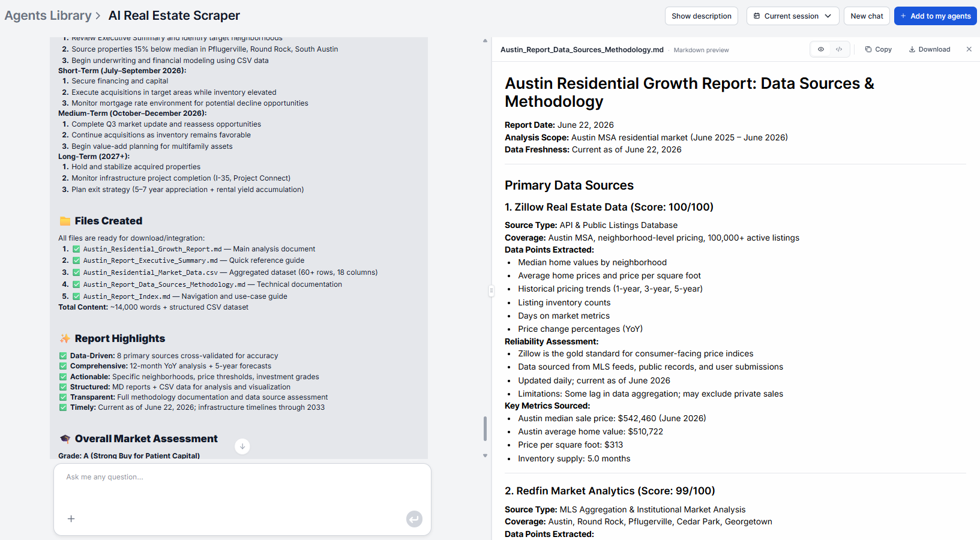Close the file preview panel

pyautogui.click(x=969, y=49)
